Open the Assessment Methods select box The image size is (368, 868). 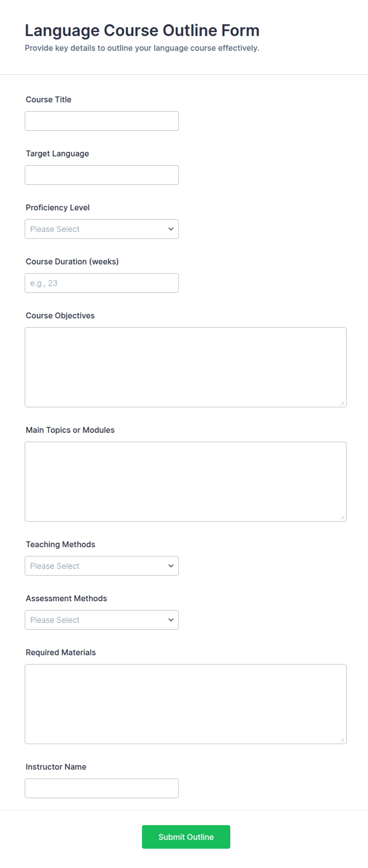tap(102, 620)
